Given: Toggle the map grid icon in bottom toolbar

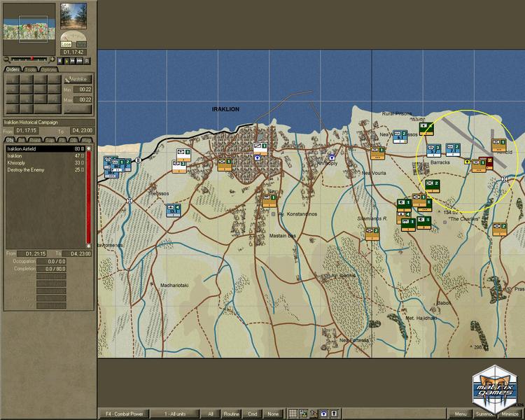Looking at the screenshot, I should [293, 414].
